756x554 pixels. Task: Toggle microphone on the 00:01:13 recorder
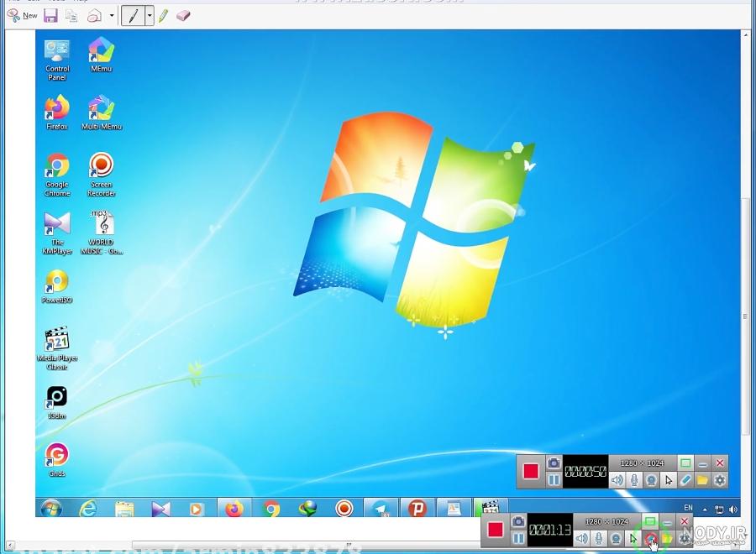pos(599,538)
